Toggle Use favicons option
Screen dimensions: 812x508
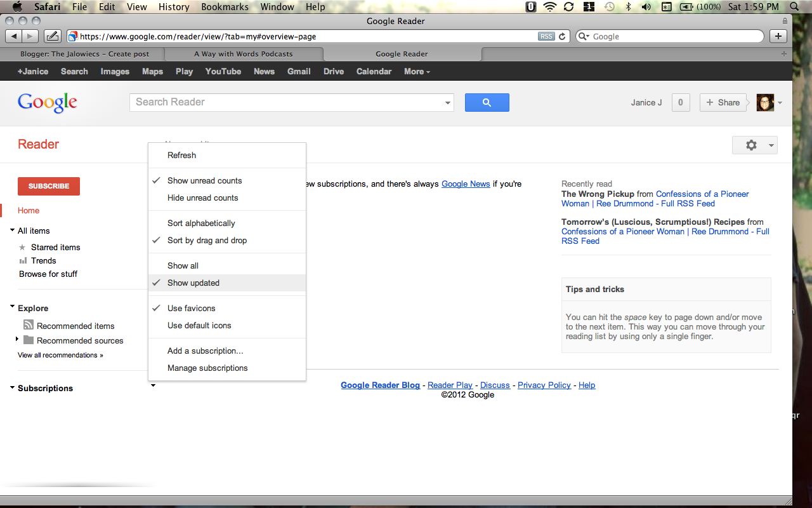[x=227, y=308]
